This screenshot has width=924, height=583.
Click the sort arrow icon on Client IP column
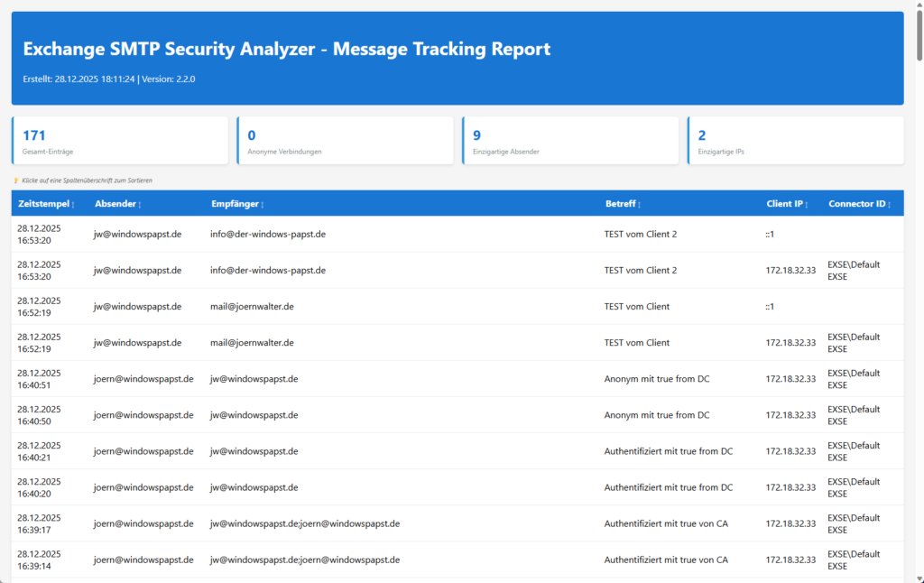pos(808,204)
